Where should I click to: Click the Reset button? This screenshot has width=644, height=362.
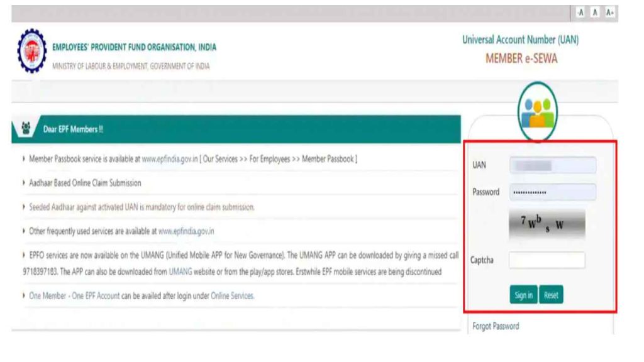tap(551, 295)
